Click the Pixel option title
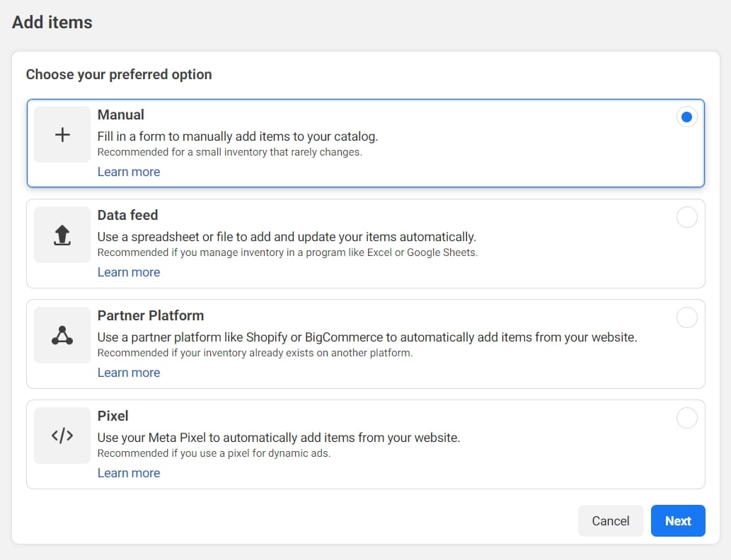The image size is (731, 560). point(113,416)
